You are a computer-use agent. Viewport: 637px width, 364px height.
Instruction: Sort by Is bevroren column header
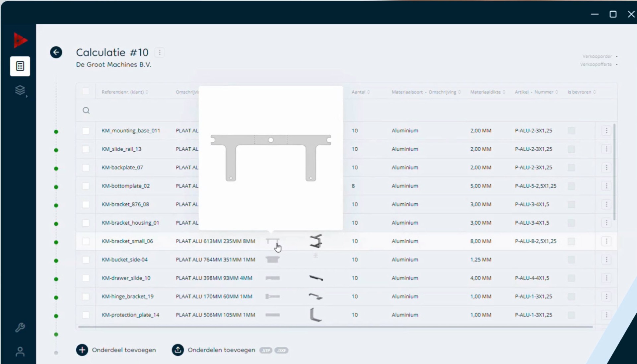coord(582,92)
